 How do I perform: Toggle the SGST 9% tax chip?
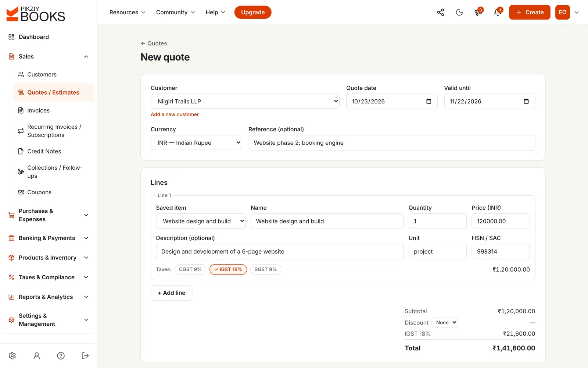tap(266, 269)
